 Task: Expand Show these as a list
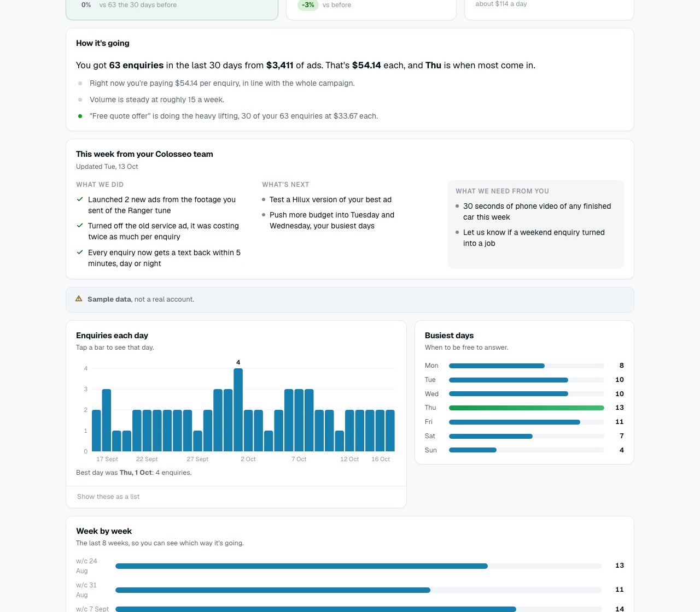108,497
